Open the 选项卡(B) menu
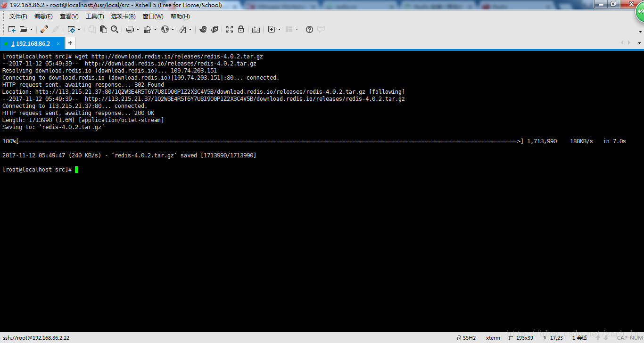 pos(123,16)
